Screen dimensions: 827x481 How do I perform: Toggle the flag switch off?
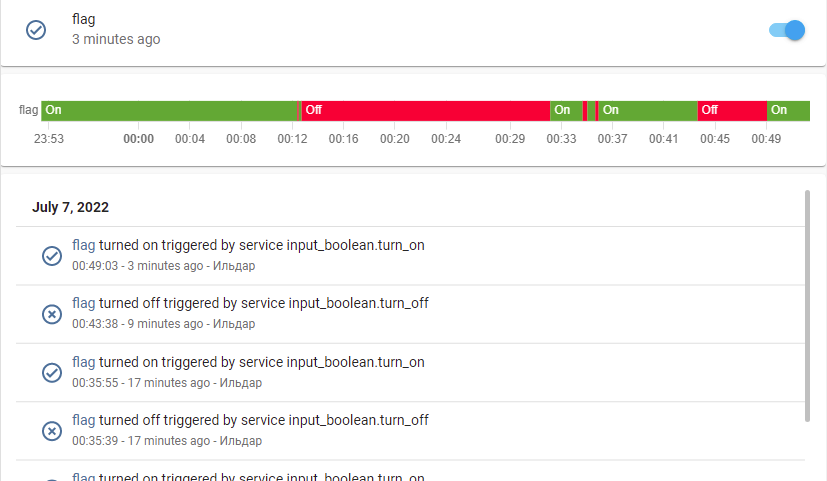786,30
